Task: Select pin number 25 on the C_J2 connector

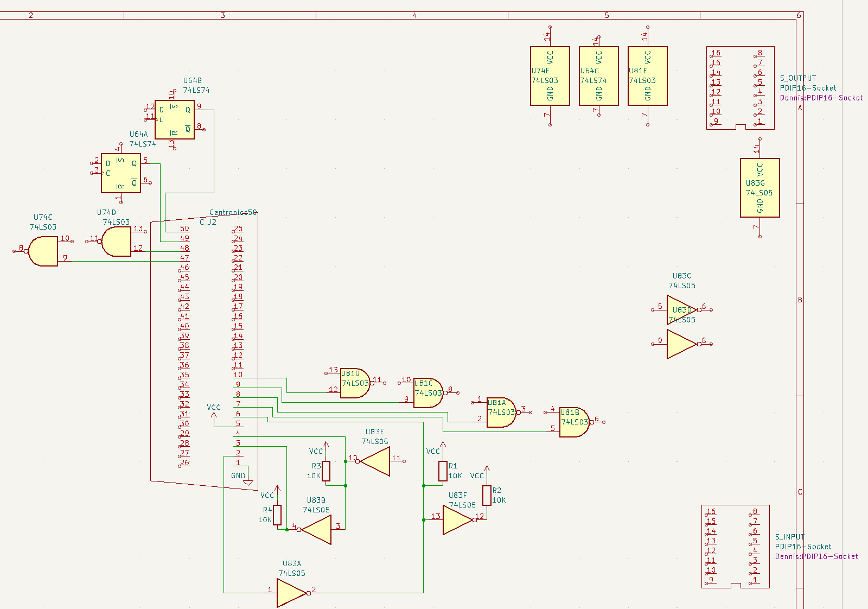Action: pyautogui.click(x=238, y=229)
